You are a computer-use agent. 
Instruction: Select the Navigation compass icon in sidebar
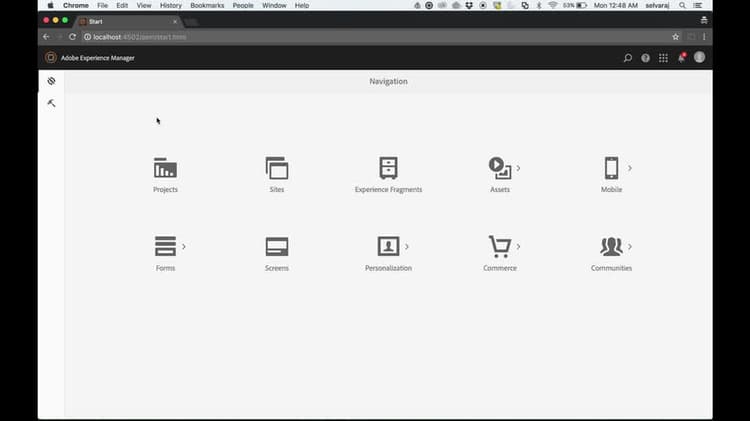[51, 81]
